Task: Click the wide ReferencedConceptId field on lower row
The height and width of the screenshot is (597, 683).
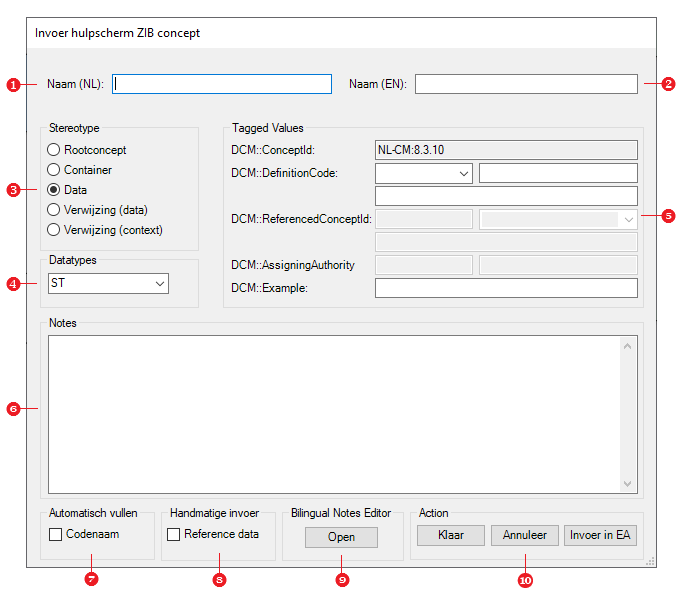Action: tap(506, 242)
